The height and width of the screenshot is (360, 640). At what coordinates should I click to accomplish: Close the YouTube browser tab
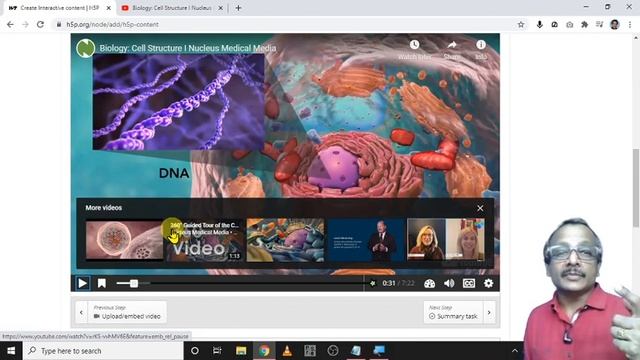pos(220,8)
